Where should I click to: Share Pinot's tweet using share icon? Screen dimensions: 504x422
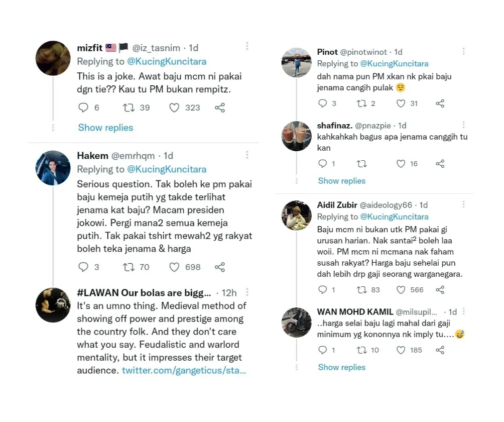(440, 103)
